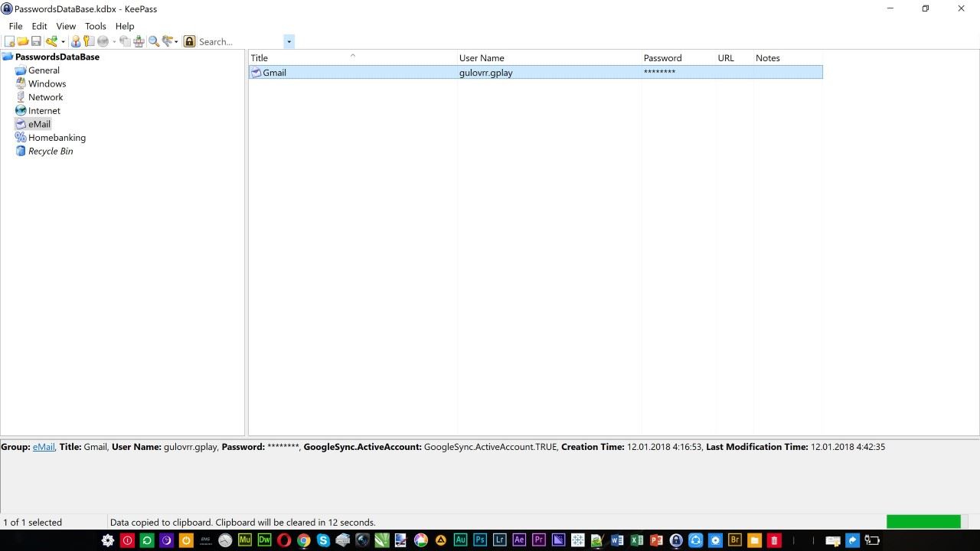
Task: Click the Show Entries keys icon
Action: (x=168, y=41)
